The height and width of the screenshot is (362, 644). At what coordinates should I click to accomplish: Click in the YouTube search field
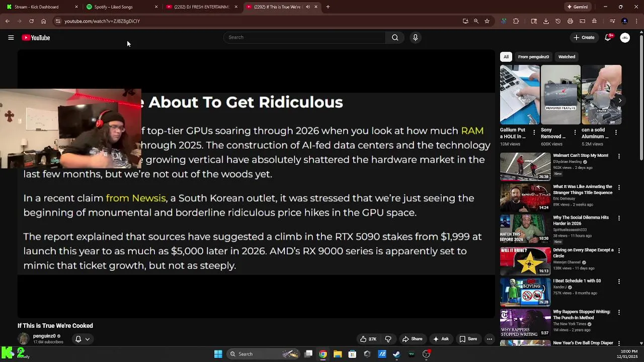click(304, 37)
